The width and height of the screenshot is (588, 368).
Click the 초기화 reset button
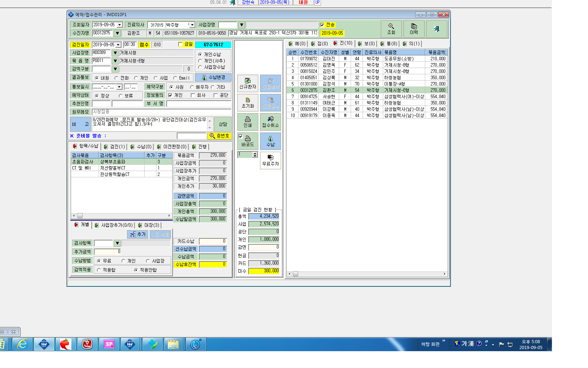click(248, 103)
